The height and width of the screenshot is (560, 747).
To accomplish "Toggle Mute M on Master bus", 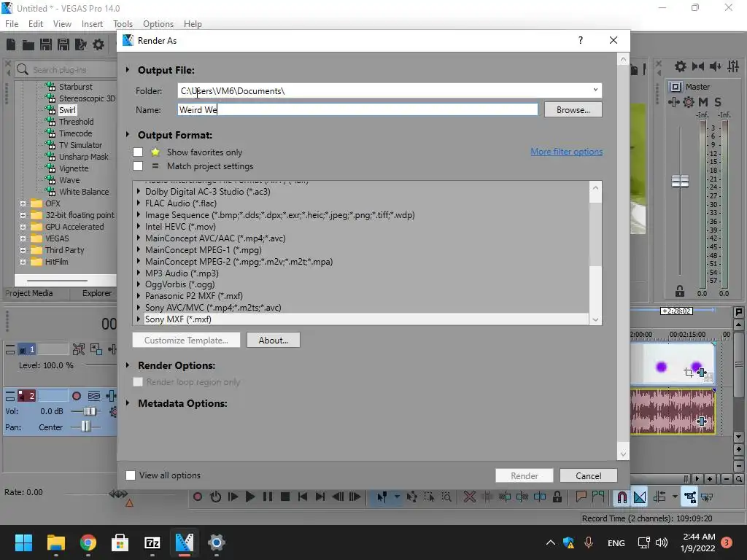I will [703, 102].
